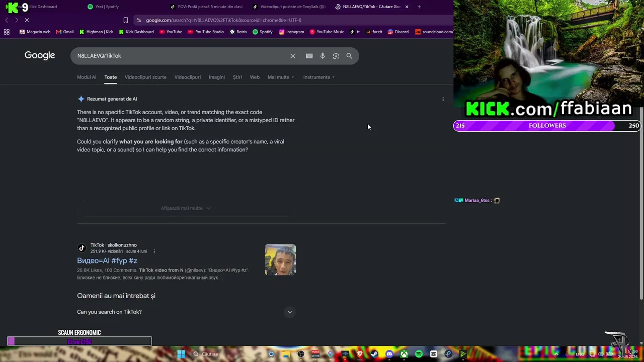
Task: Bookmark this page in the address bar
Action: (126, 20)
